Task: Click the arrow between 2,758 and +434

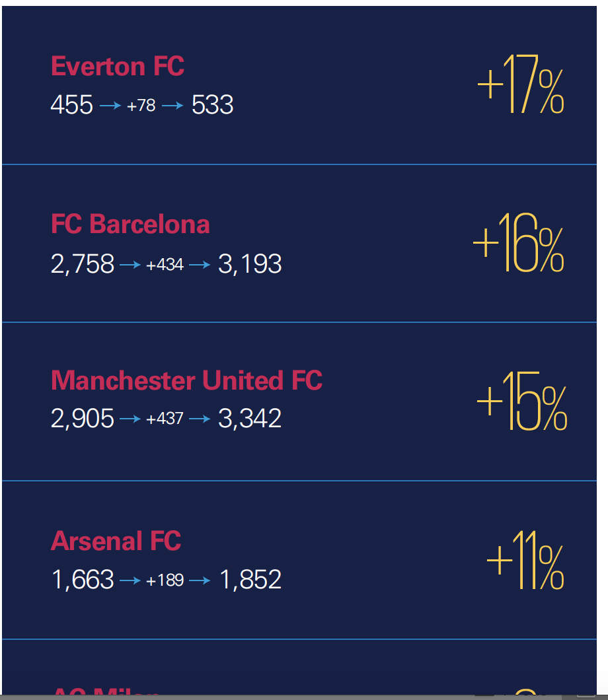Action: pos(130,265)
